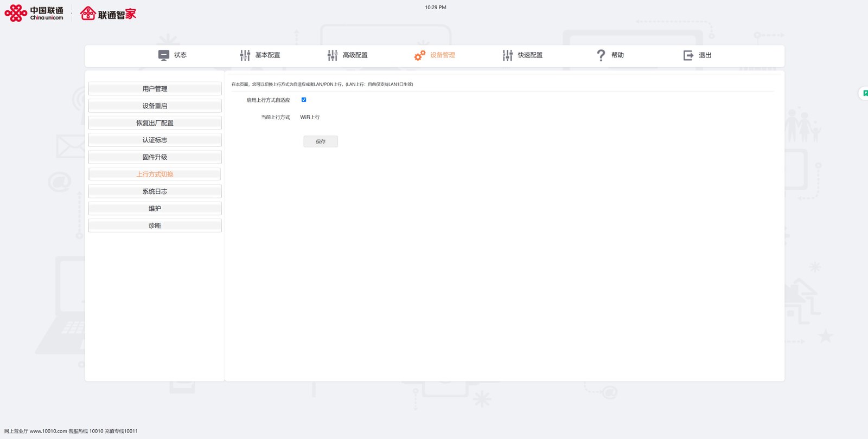The image size is (868, 439).
Task: Click the 当前上行方式 label
Action: (276, 117)
